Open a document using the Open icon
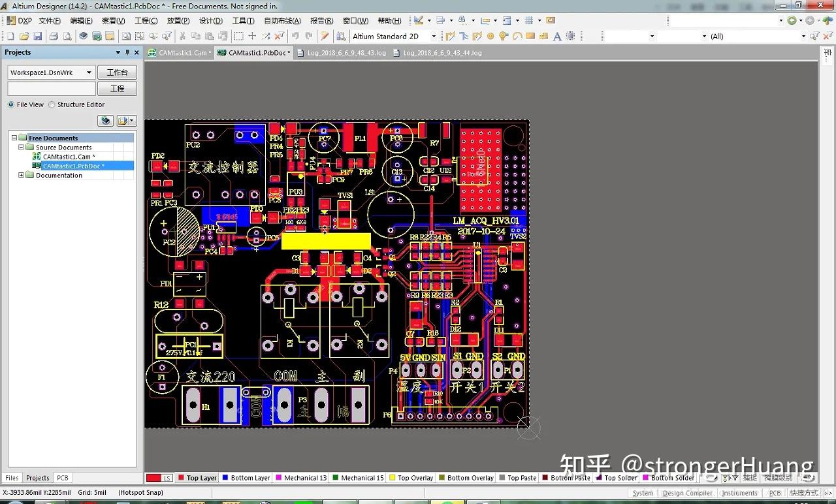 click(23, 36)
